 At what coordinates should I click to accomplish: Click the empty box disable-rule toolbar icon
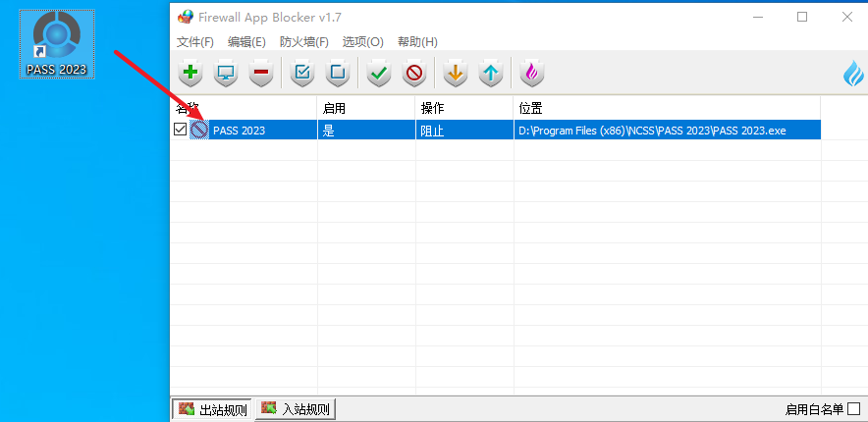pyautogui.click(x=338, y=74)
